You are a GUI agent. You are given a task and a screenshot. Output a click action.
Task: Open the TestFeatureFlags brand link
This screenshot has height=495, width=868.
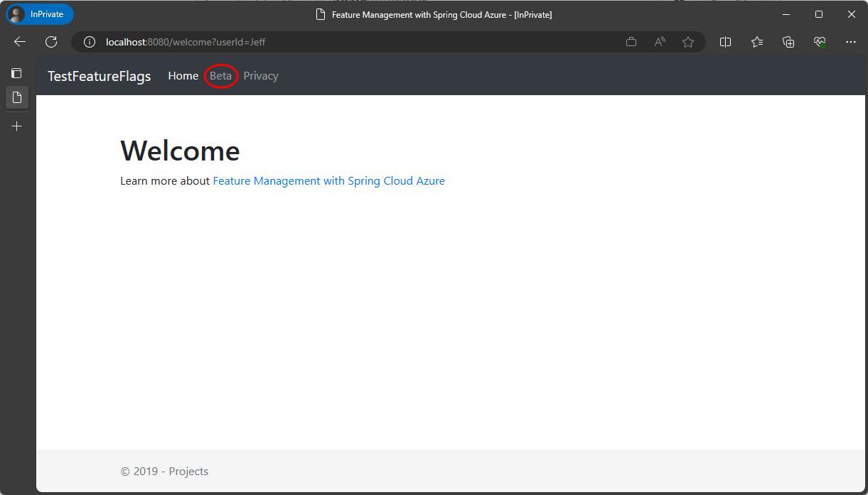coord(100,76)
